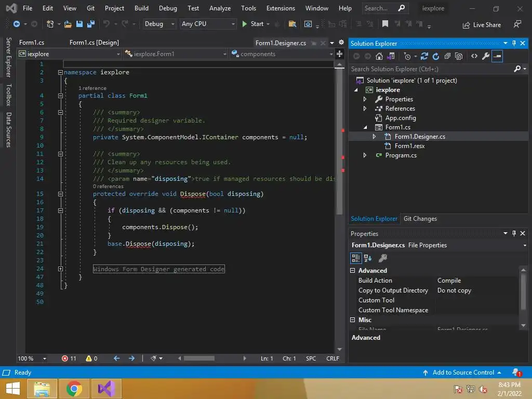Open the tab settings gear icon

point(341,43)
